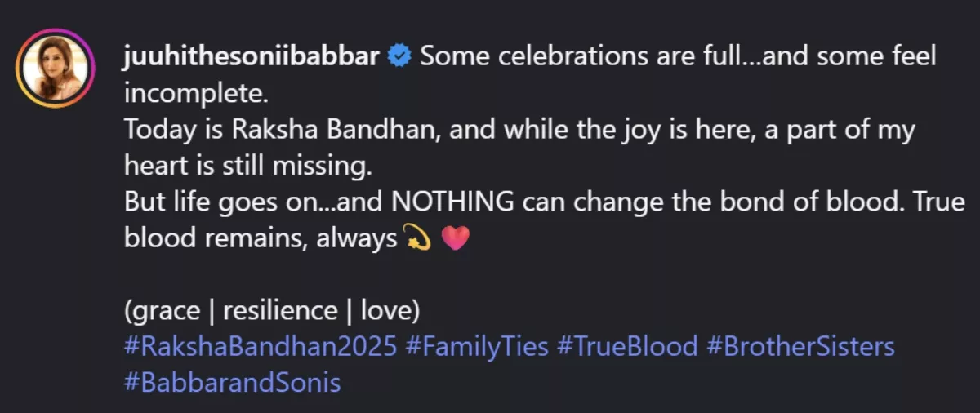The height and width of the screenshot is (413, 980).
Task: Click the pink heart emoji
Action: [x=455, y=239]
